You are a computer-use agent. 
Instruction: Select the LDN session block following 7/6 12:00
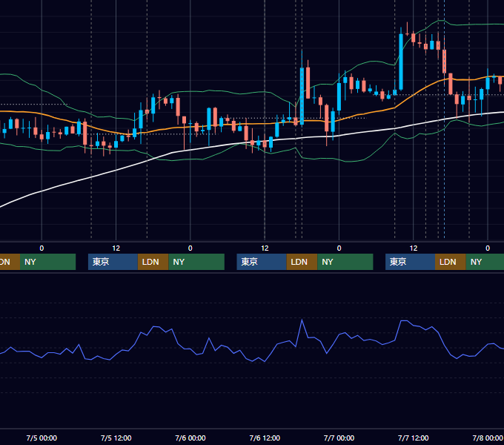coord(302,262)
